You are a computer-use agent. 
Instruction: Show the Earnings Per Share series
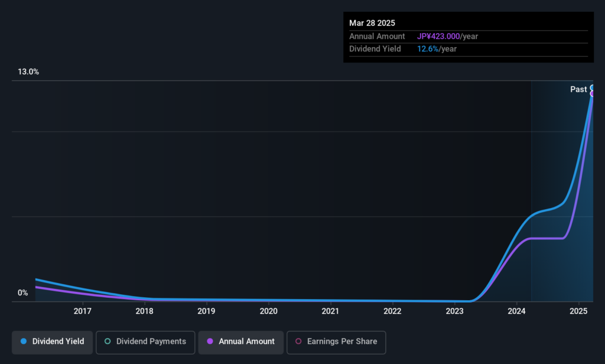click(x=336, y=342)
